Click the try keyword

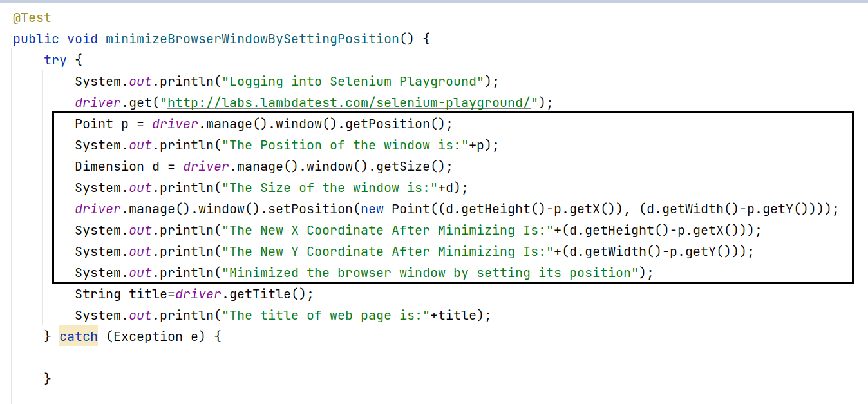click(x=55, y=60)
